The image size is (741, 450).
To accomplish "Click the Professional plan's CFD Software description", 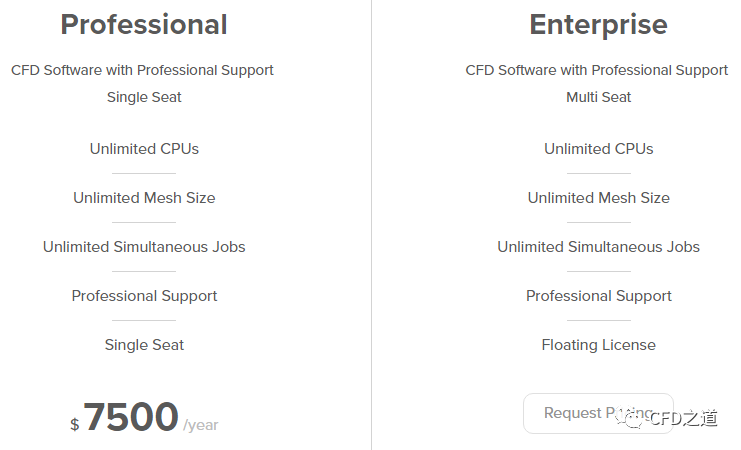I will click(x=142, y=70).
